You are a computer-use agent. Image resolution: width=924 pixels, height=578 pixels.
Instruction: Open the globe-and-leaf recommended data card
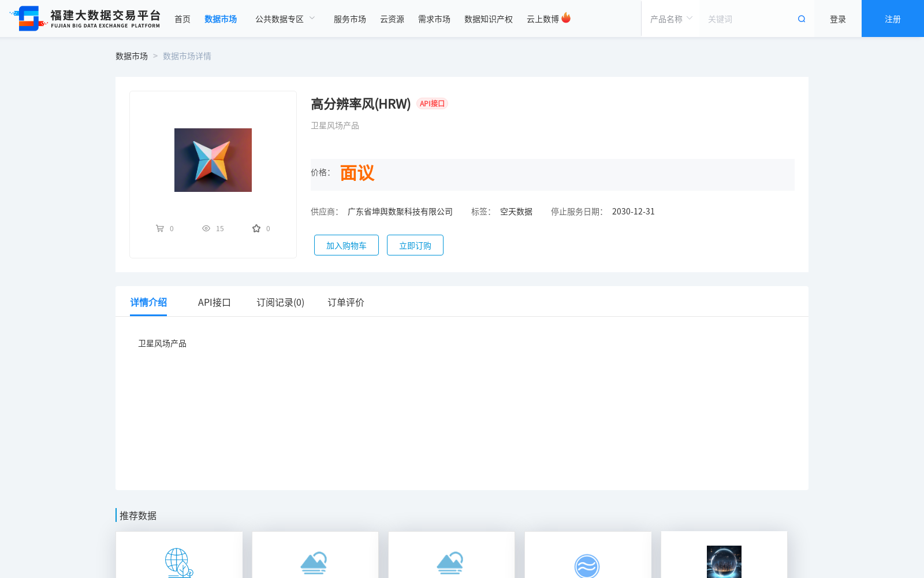point(179,555)
